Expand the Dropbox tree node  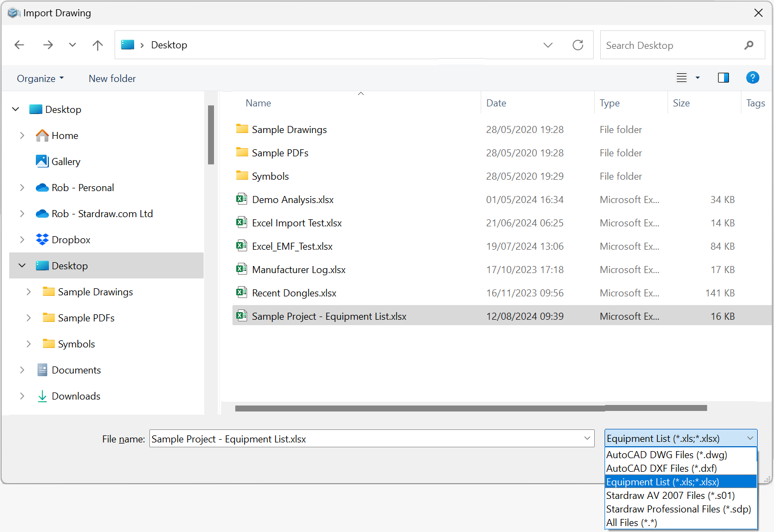(22, 239)
